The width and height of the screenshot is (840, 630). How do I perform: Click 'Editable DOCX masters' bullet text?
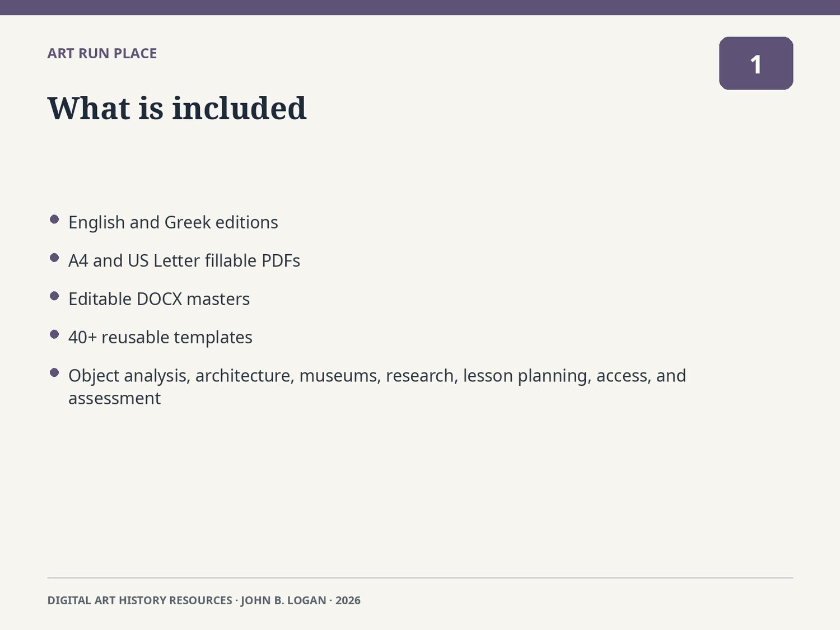159,299
